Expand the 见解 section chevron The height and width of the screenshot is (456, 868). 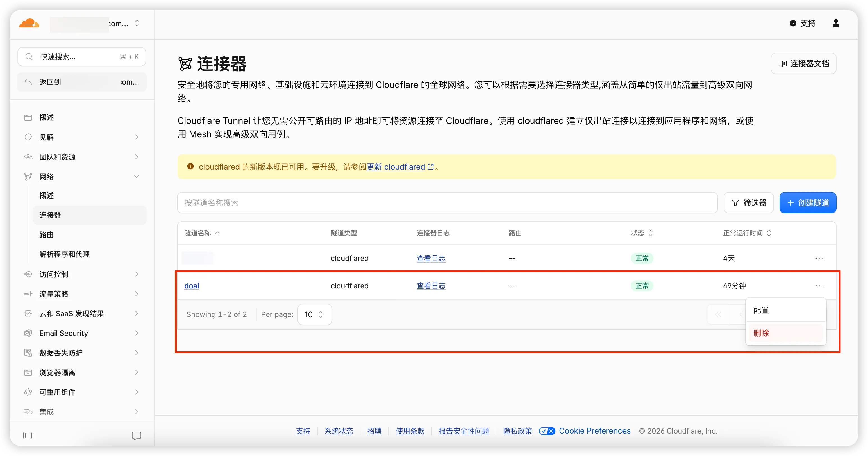click(137, 137)
